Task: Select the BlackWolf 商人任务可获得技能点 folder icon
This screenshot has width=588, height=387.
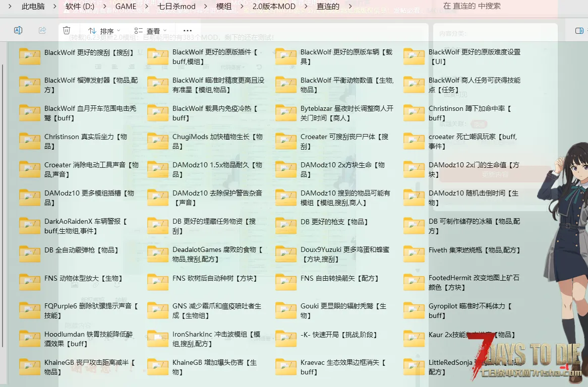Action: [x=414, y=85]
